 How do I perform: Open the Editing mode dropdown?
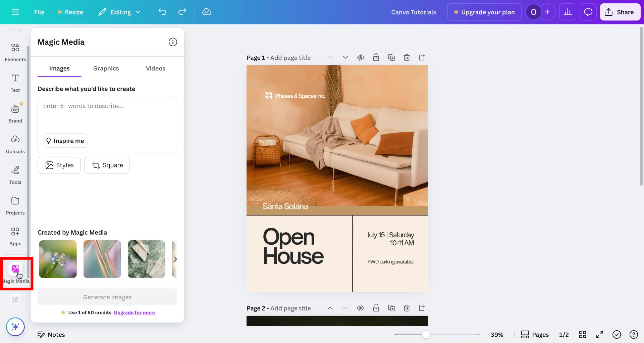tap(119, 12)
